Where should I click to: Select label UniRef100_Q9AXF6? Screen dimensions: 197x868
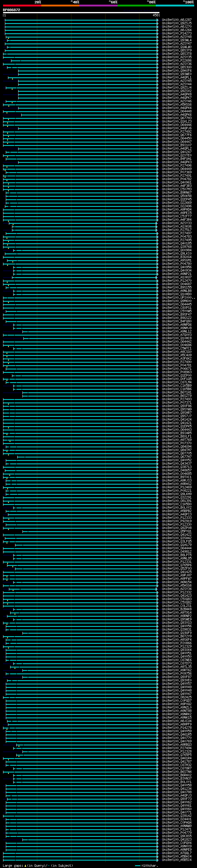[x=177, y=71]
